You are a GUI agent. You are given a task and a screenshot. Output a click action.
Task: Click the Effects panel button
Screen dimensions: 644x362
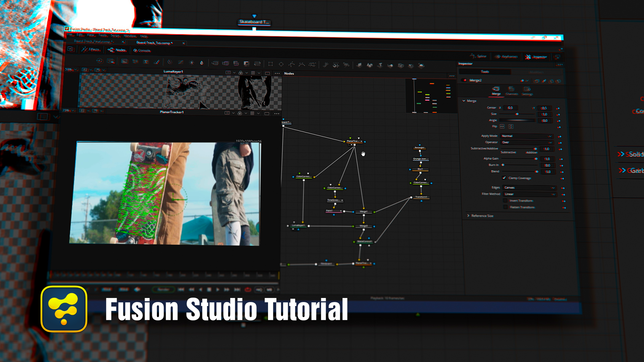point(91,50)
